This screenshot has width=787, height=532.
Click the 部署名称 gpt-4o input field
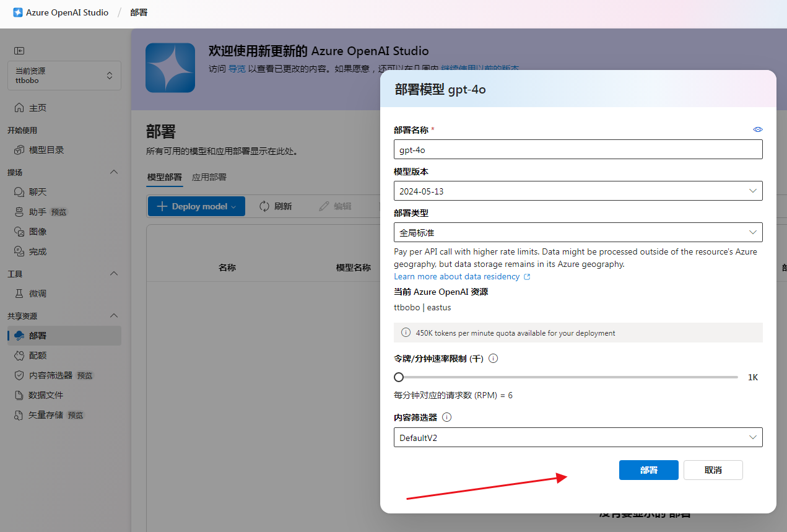(578, 150)
